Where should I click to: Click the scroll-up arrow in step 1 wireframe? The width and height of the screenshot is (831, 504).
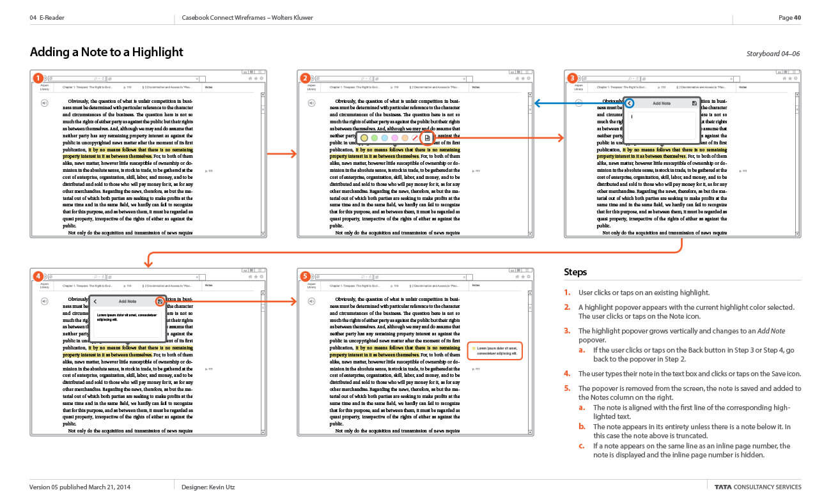(x=263, y=95)
